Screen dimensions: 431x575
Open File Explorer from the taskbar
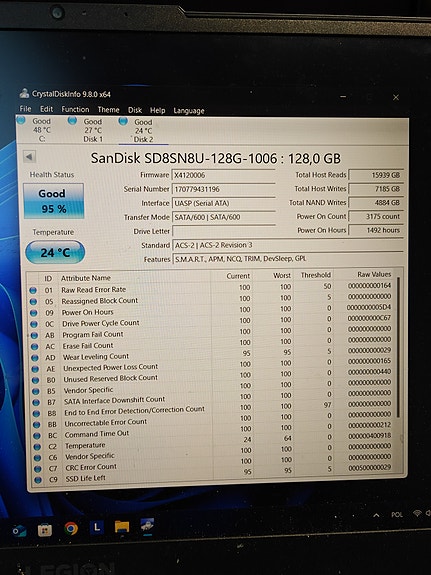(122, 527)
